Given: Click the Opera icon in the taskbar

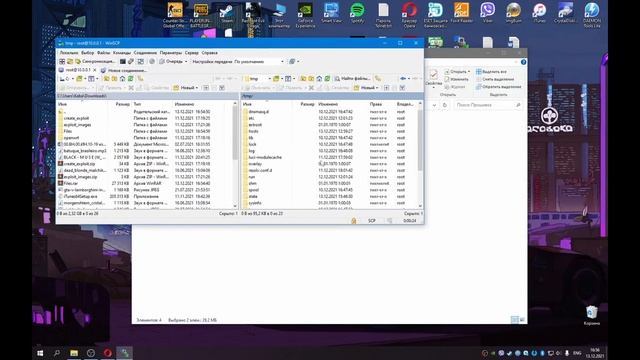Looking at the screenshot, I should [107, 353].
